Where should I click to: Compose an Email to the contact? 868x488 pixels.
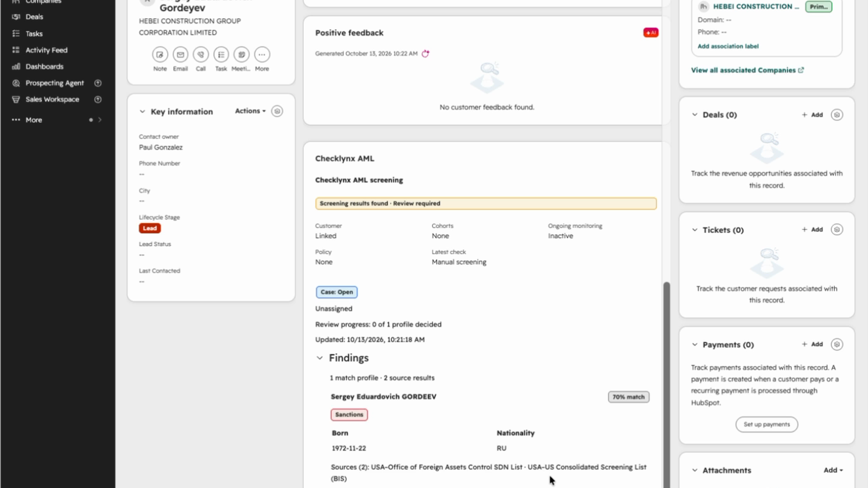pos(181,55)
